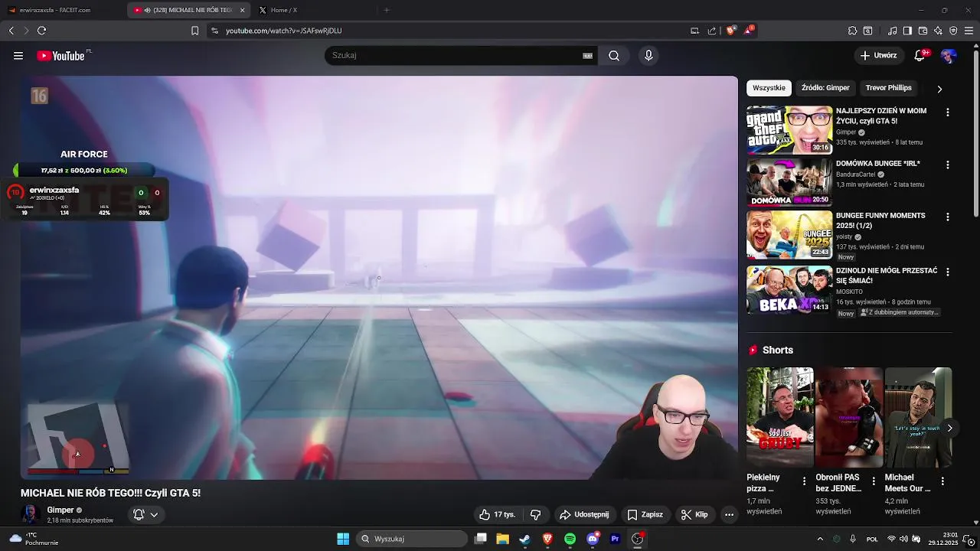The width and height of the screenshot is (980, 551).
Task: Open options for BUNGEE FUNNY MOMENTS video
Action: coord(948,217)
